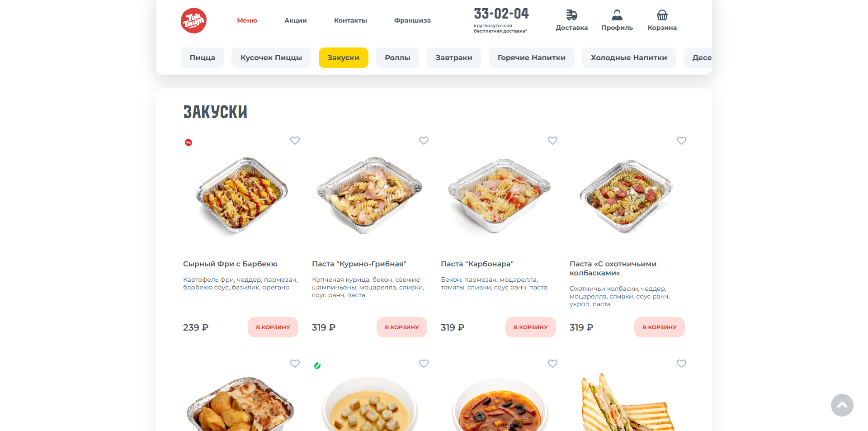Go to the Контакты menu link
Image resolution: width=868 pixels, height=431 pixels.
[x=350, y=20]
